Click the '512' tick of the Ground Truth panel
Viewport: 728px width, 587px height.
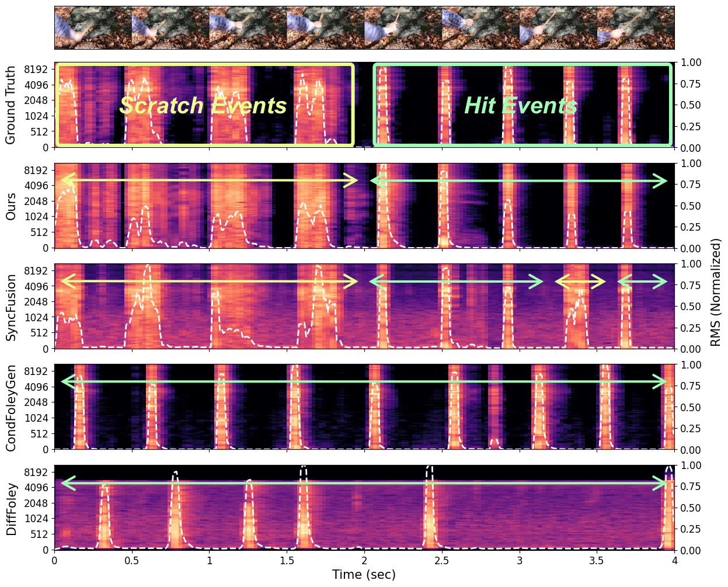click(41, 131)
